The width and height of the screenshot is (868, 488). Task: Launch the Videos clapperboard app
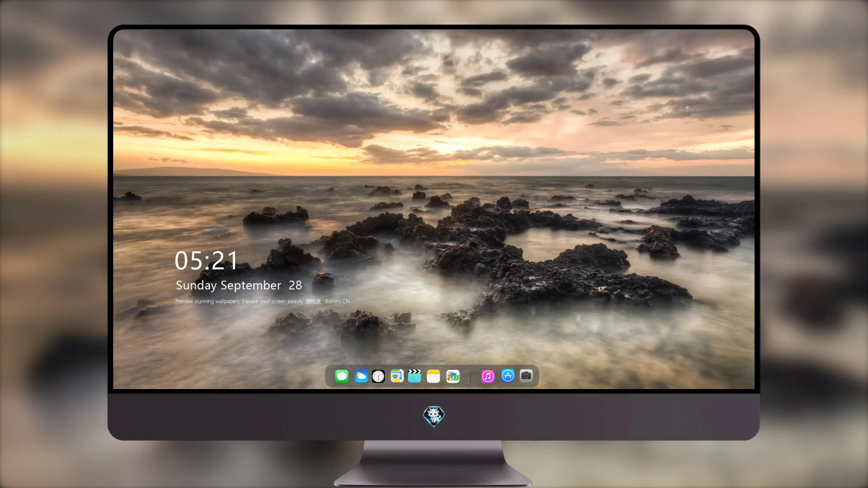pyautogui.click(x=415, y=376)
